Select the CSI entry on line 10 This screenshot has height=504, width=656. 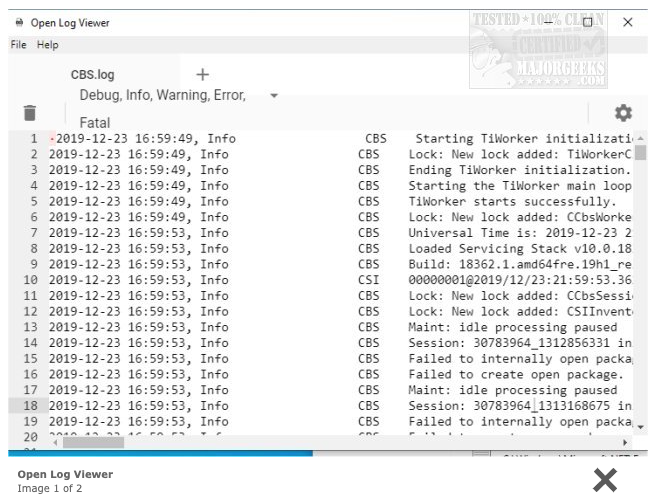coord(368,280)
